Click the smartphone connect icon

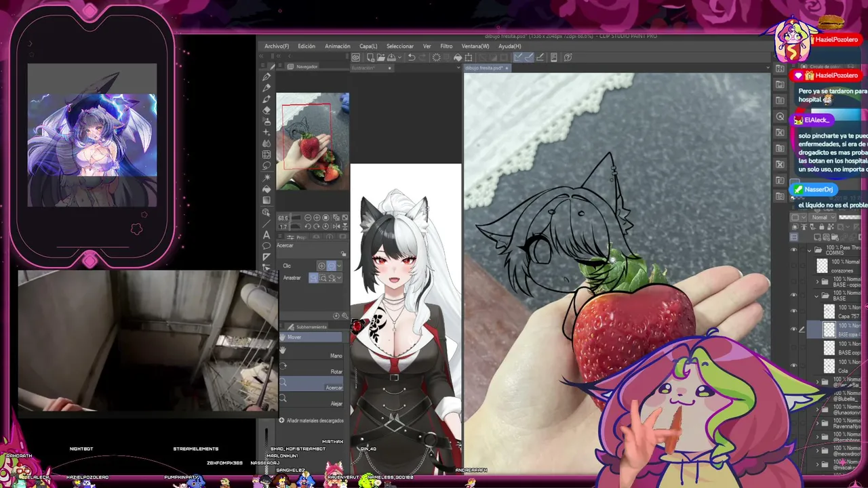tap(553, 58)
